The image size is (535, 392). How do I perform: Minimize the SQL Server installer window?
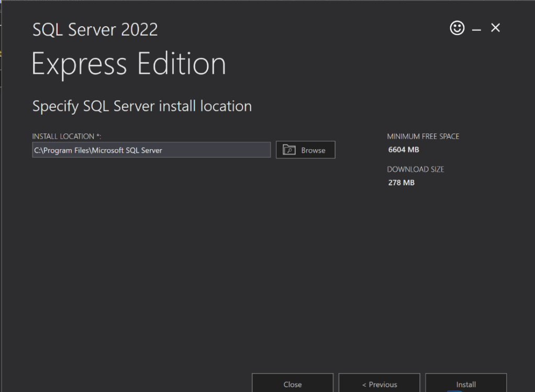(x=476, y=30)
